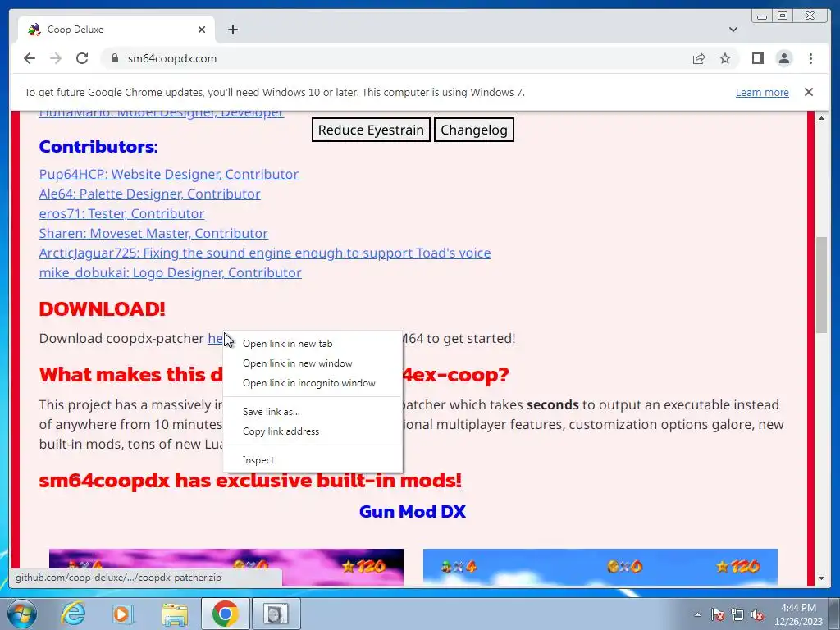
Task: Reload the current page
Action: [x=82, y=58]
